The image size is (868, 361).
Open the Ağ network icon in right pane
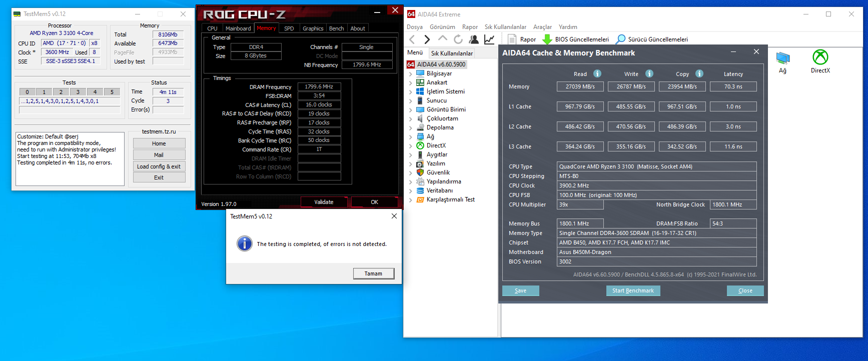(783, 62)
